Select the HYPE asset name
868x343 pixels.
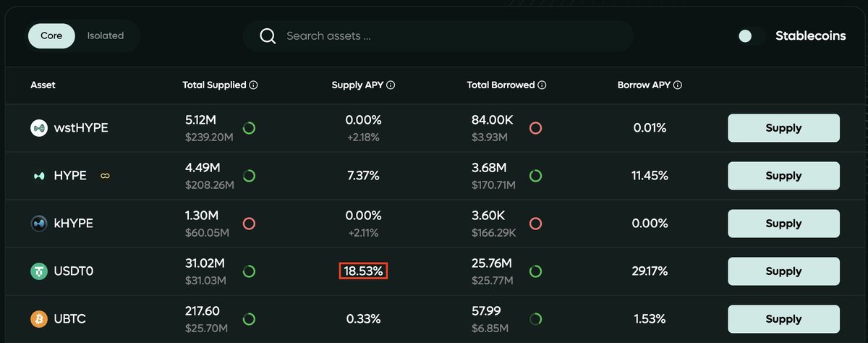point(70,176)
